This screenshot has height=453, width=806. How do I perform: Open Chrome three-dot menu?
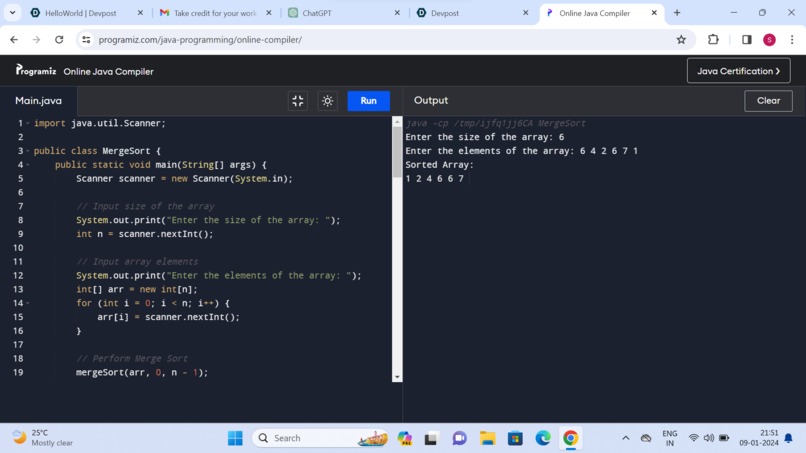click(792, 40)
